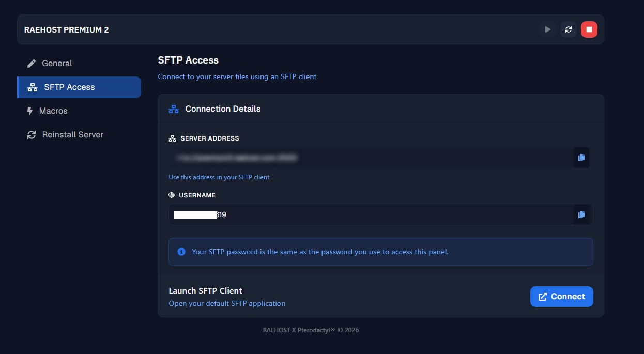Open the General settings section
Image resolution: width=644 pixels, height=354 pixels.
(79, 63)
